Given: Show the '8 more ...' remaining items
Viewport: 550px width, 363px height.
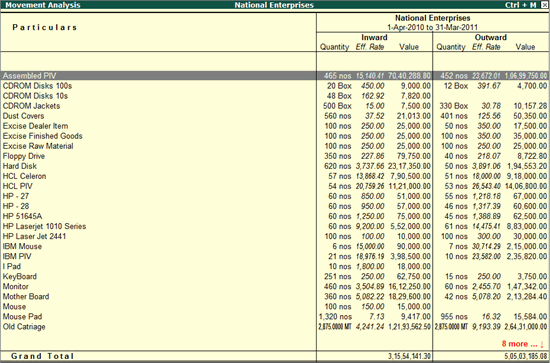Looking at the screenshot, I should 522,344.
